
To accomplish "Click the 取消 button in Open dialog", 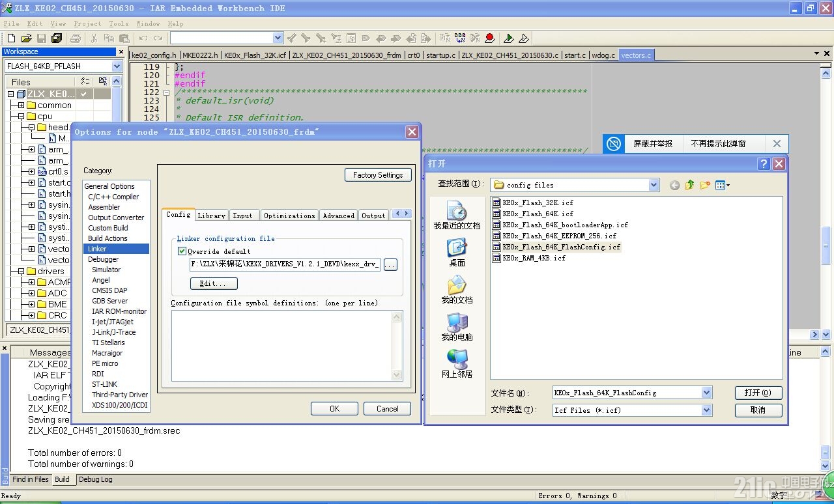I will (758, 410).
